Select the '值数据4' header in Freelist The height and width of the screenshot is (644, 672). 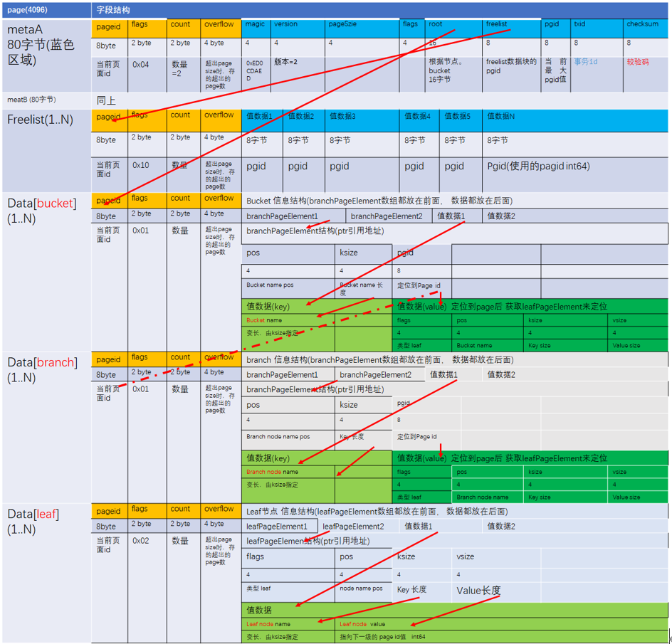pos(419,120)
